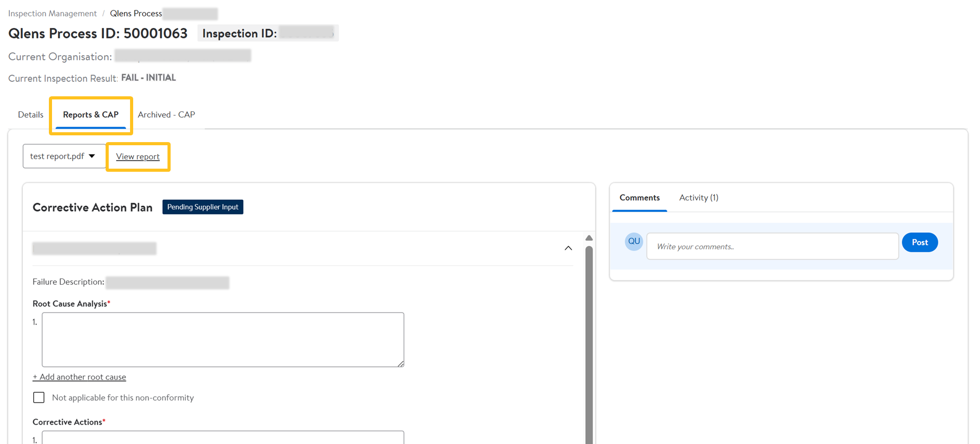Click the scrollbar up arrow
The height and width of the screenshot is (444, 980).
pyautogui.click(x=589, y=238)
